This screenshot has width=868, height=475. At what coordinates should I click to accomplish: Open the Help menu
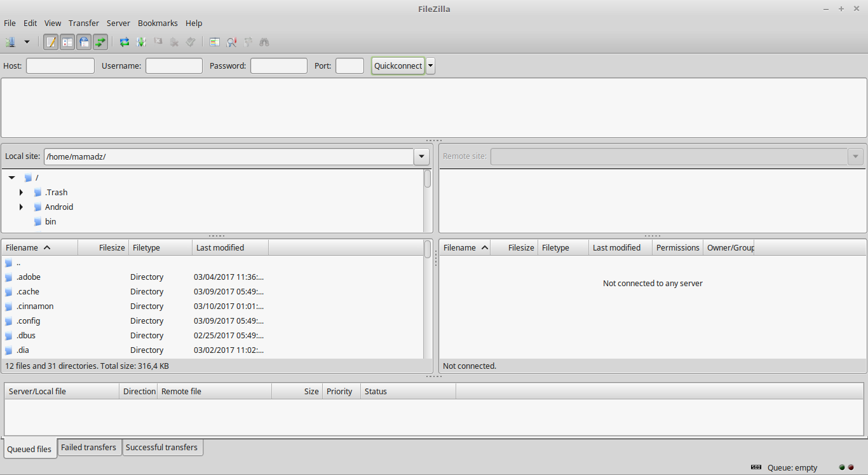(x=194, y=24)
